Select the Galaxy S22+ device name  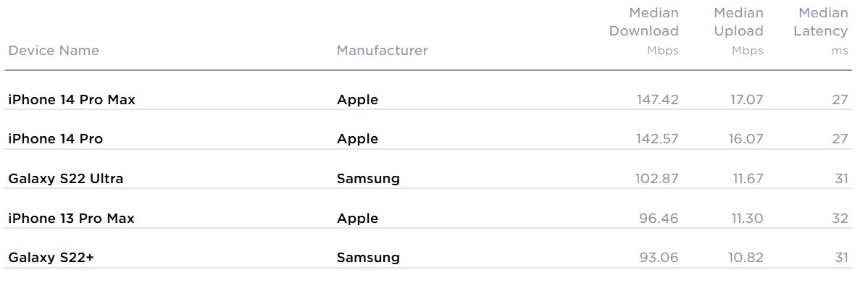(x=51, y=258)
